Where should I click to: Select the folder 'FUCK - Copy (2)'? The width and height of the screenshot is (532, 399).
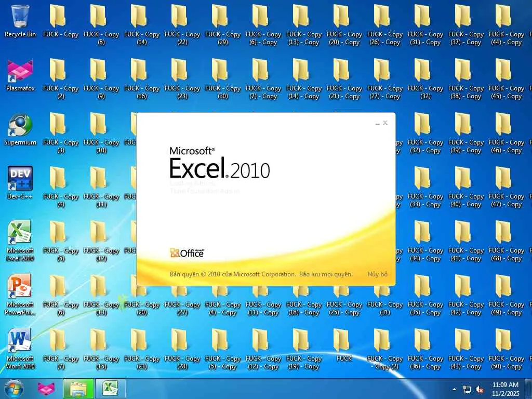(x=61, y=79)
